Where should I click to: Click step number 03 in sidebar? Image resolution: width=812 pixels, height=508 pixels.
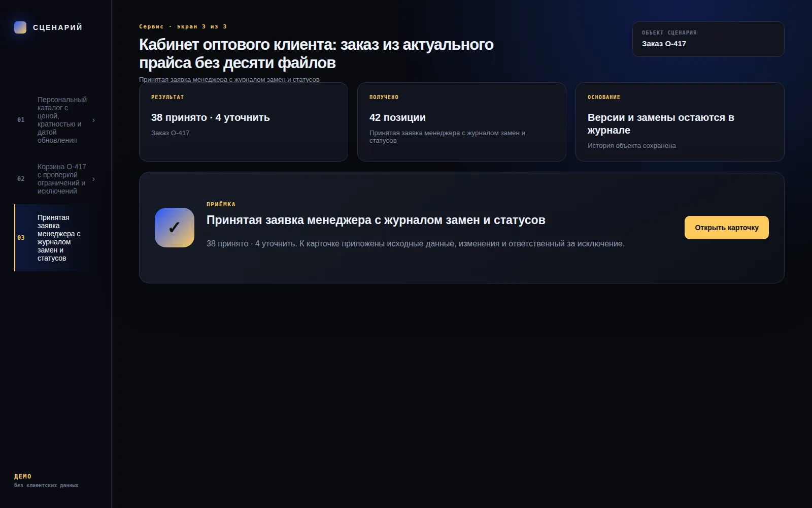(21, 238)
